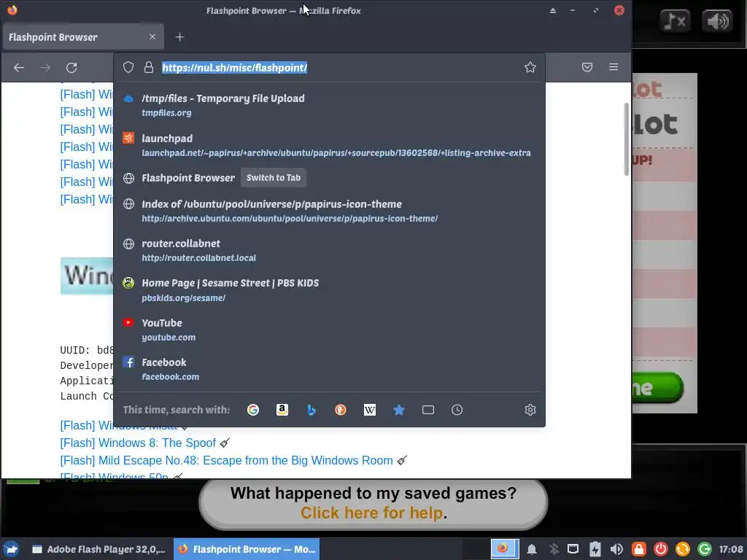Viewport: 747px width, 560px height.
Task: Search only in open tabs
Action: pyautogui.click(x=427, y=410)
